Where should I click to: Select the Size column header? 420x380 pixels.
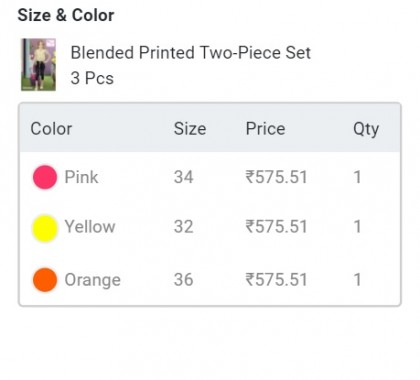coord(190,129)
